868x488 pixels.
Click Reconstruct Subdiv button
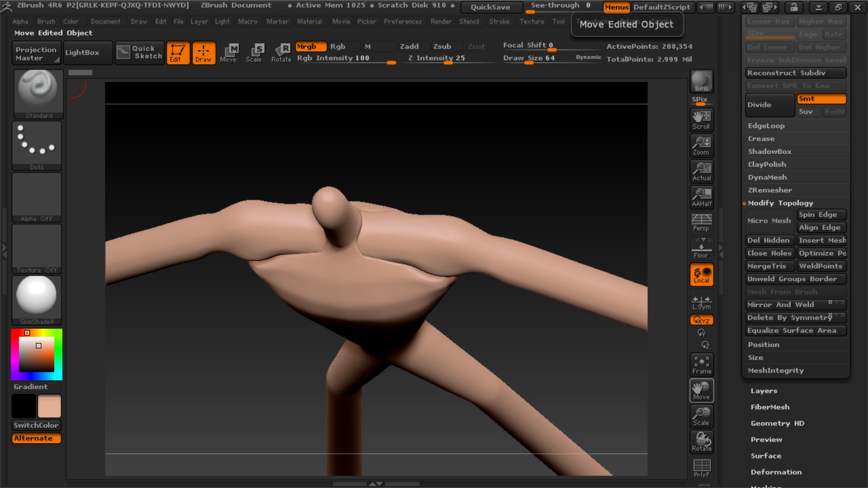[x=796, y=73]
